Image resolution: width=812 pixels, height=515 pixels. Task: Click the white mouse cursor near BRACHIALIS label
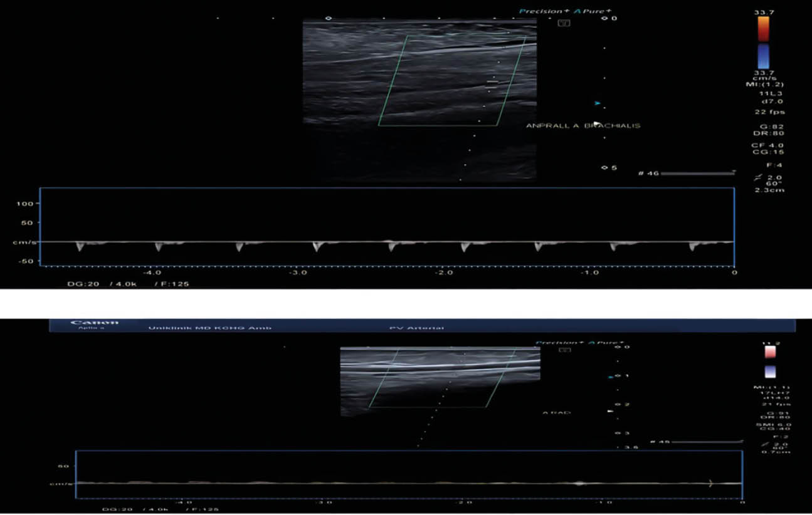tap(597, 124)
